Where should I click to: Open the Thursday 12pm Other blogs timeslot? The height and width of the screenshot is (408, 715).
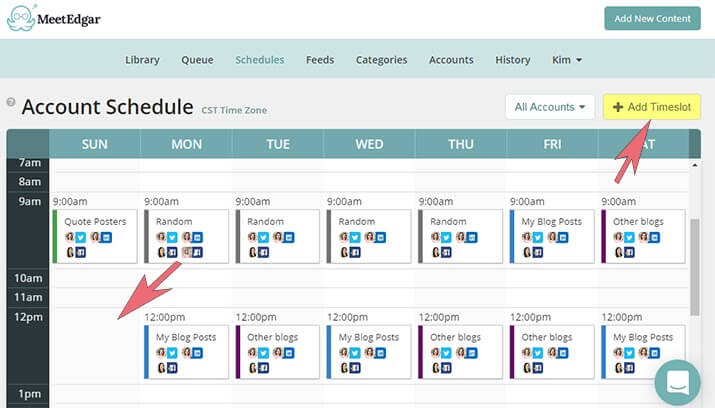coord(461,352)
